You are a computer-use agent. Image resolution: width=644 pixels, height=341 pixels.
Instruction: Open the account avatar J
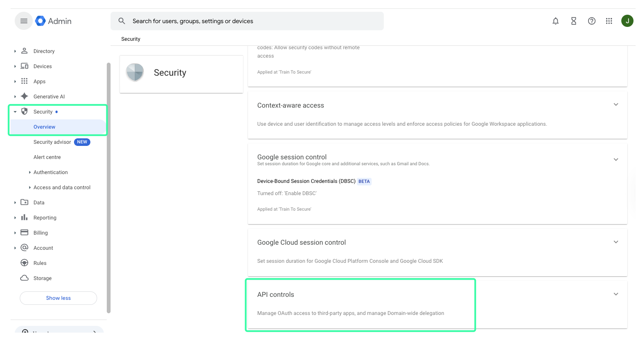coord(627,21)
